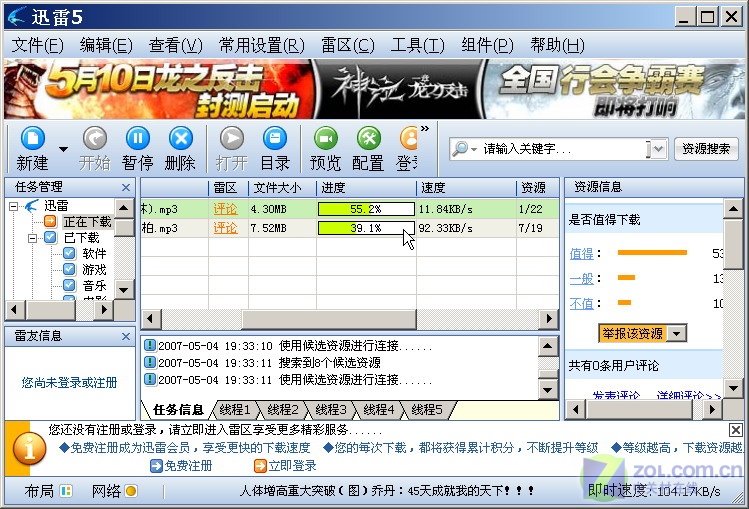The image size is (749, 509).
Task: Click the 立即登录 arrow icon
Action: tap(260, 466)
